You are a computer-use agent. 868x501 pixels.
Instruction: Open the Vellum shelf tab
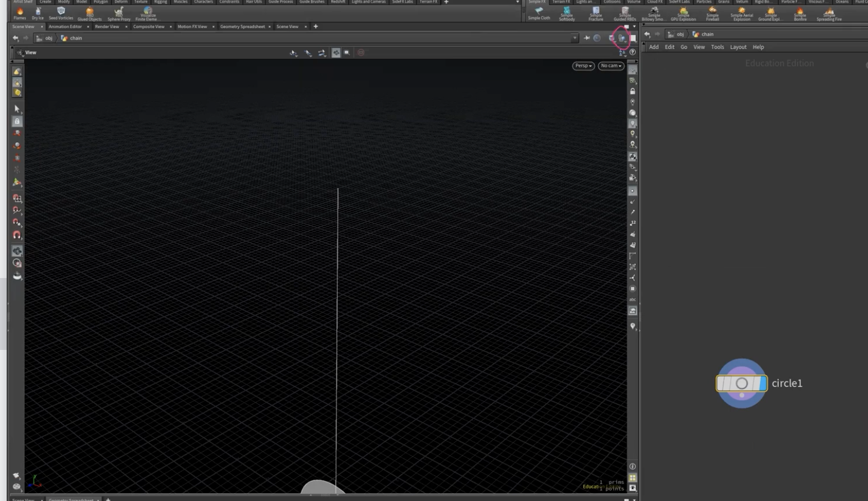pos(742,2)
